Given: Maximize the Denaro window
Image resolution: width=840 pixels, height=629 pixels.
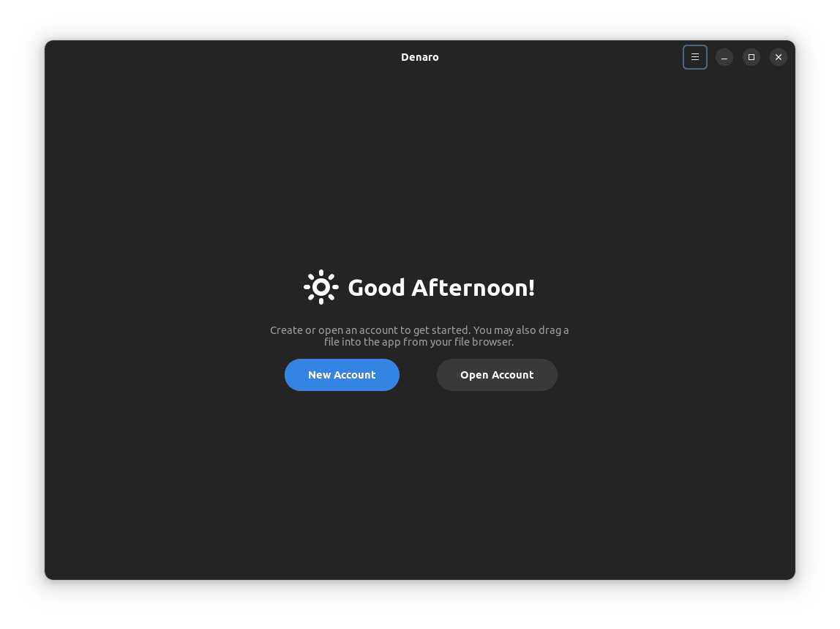Looking at the screenshot, I should (x=751, y=57).
